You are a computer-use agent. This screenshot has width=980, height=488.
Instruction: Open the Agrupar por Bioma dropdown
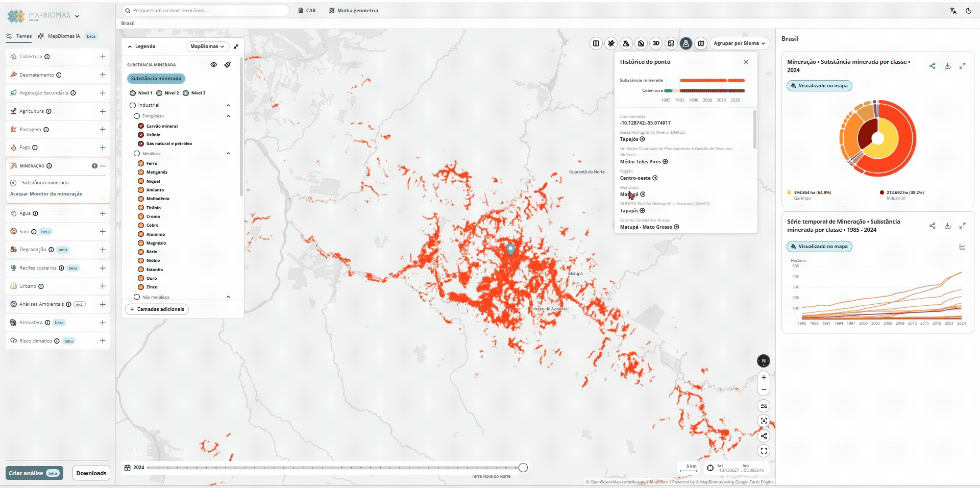739,43
